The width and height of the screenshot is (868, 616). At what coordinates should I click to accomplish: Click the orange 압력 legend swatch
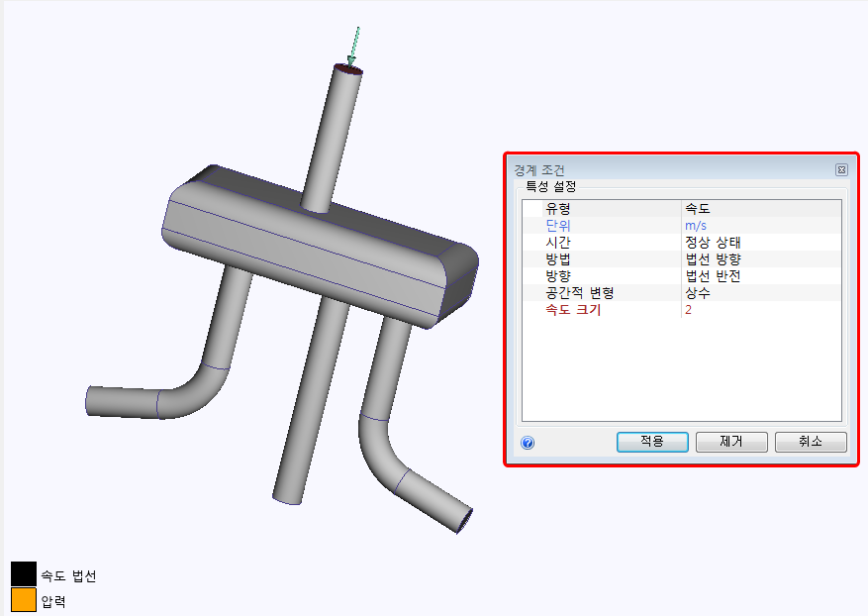[x=22, y=597]
